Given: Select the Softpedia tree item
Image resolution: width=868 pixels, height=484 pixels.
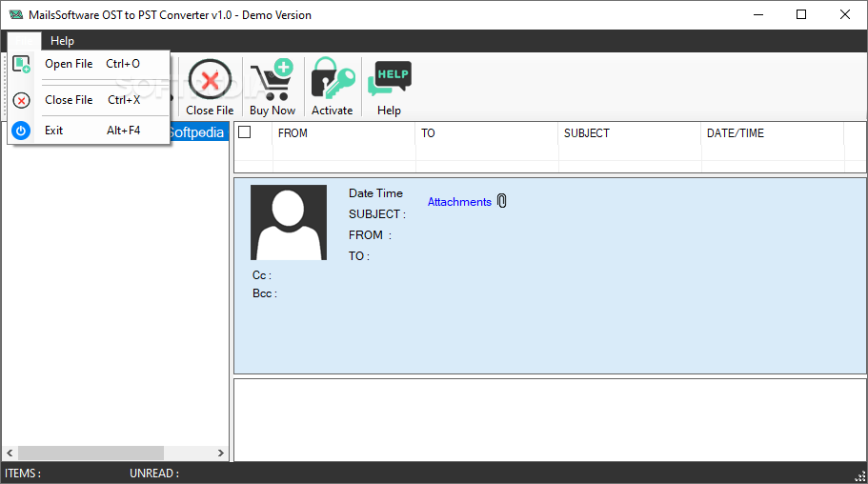Looking at the screenshot, I should [x=197, y=132].
